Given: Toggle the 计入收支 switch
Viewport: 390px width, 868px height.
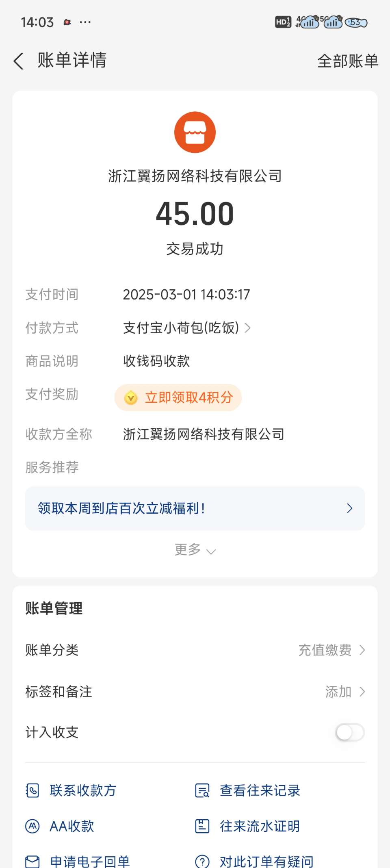Looking at the screenshot, I should click(x=349, y=732).
